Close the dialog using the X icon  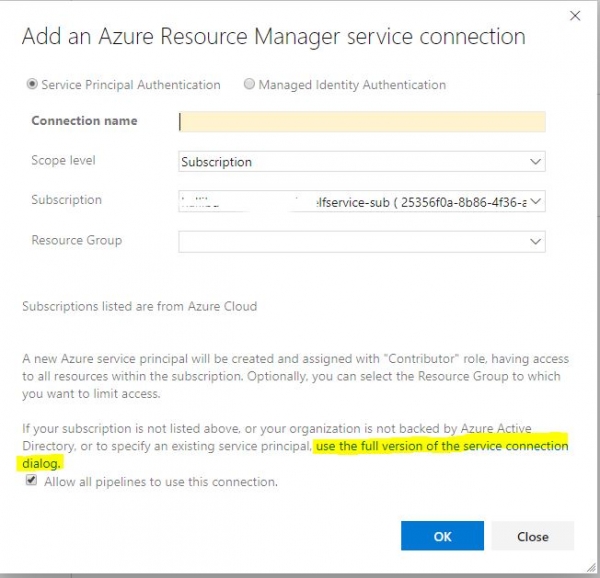click(x=574, y=16)
